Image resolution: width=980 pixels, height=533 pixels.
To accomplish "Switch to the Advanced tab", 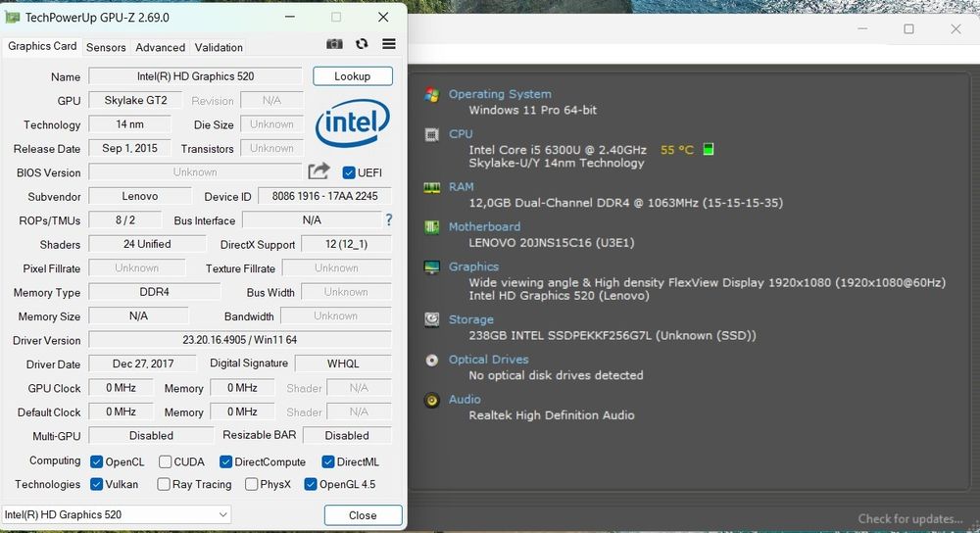I will 160,47.
